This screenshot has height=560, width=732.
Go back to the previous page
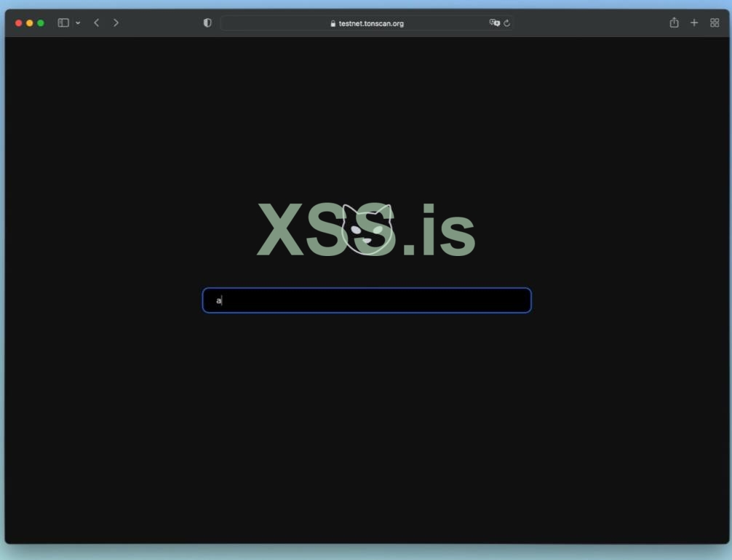click(x=97, y=23)
